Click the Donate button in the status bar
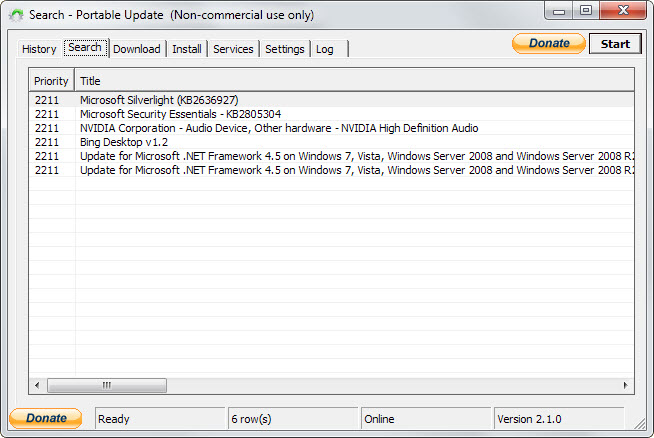654x438 pixels. pos(45,418)
